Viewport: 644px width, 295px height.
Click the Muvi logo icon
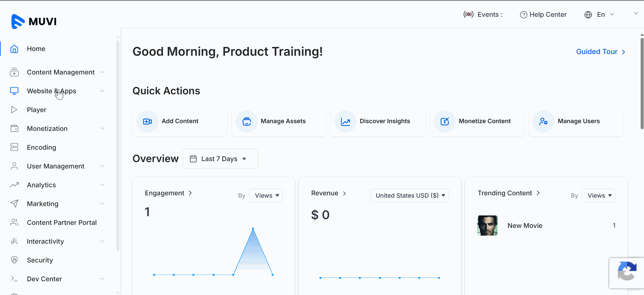coord(18,21)
